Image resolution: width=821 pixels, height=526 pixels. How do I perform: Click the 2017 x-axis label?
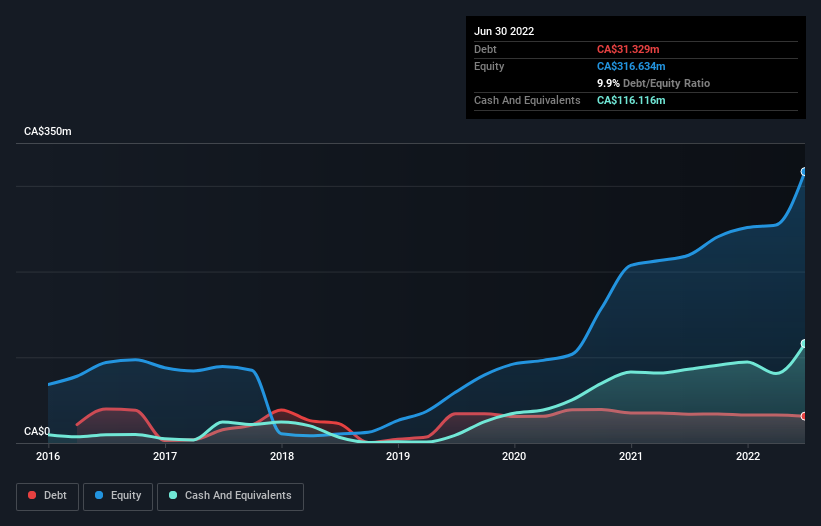point(165,456)
